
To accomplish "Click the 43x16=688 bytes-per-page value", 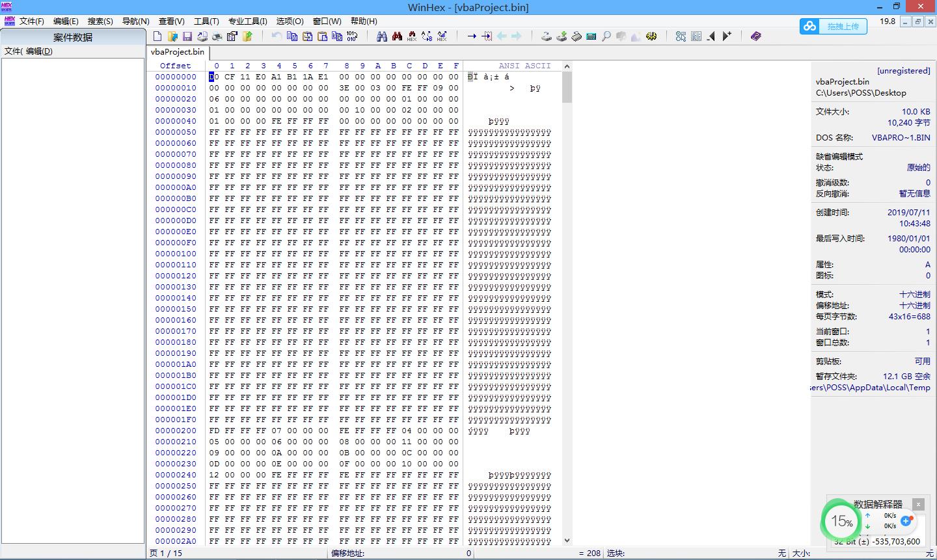I will [x=910, y=317].
